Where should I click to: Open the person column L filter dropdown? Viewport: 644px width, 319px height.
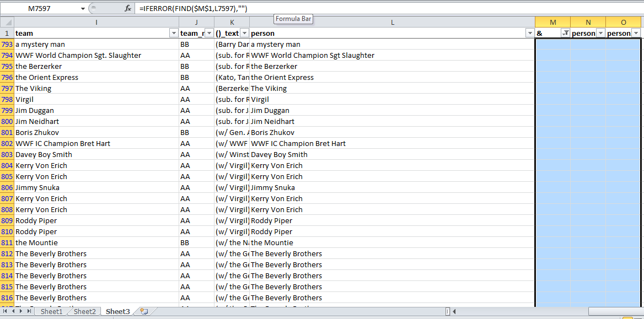tap(529, 33)
